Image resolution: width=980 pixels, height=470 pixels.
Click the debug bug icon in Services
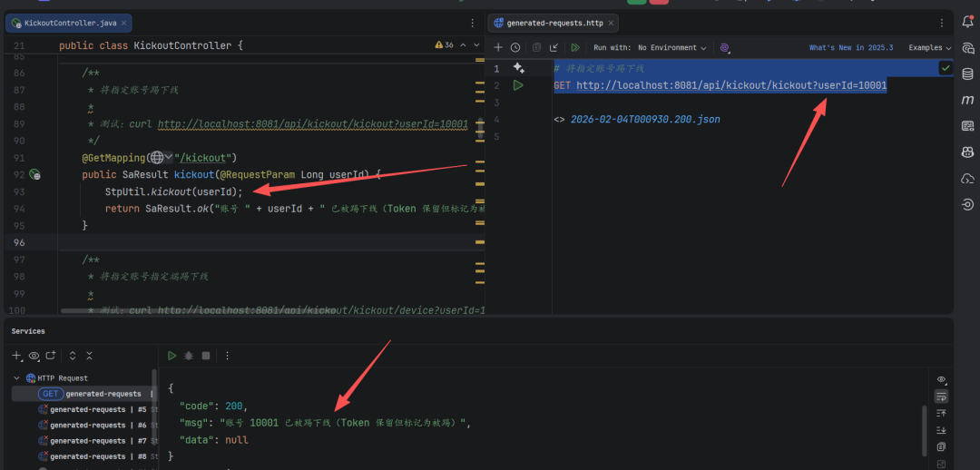(x=189, y=356)
